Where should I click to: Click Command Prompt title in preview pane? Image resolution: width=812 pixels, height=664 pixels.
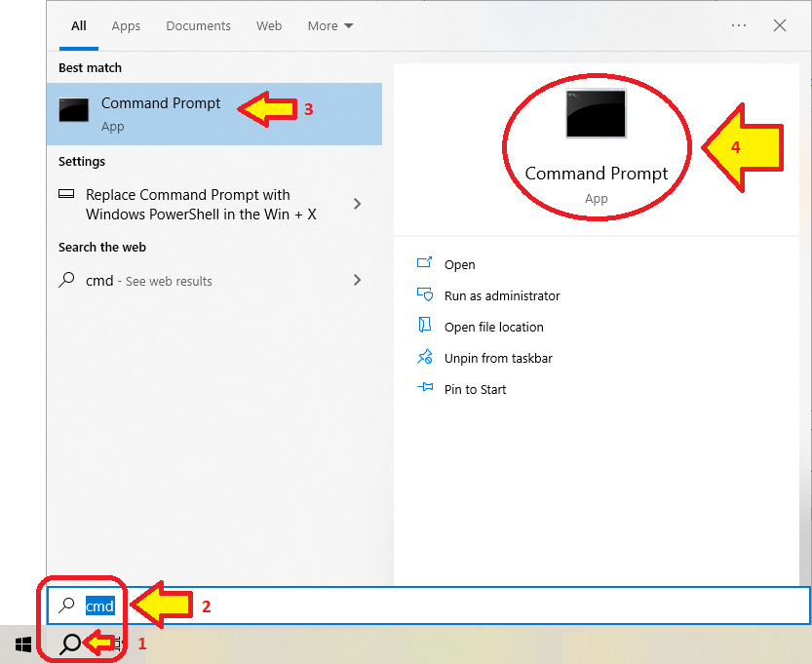596,174
